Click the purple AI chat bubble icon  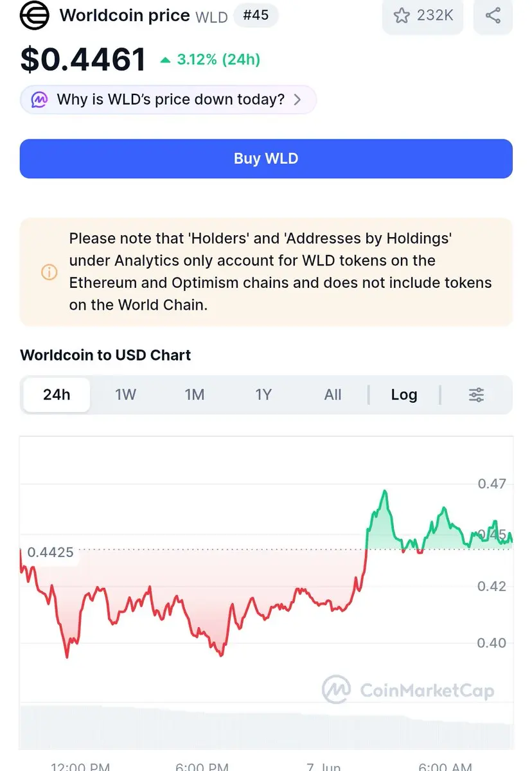pyautogui.click(x=39, y=100)
